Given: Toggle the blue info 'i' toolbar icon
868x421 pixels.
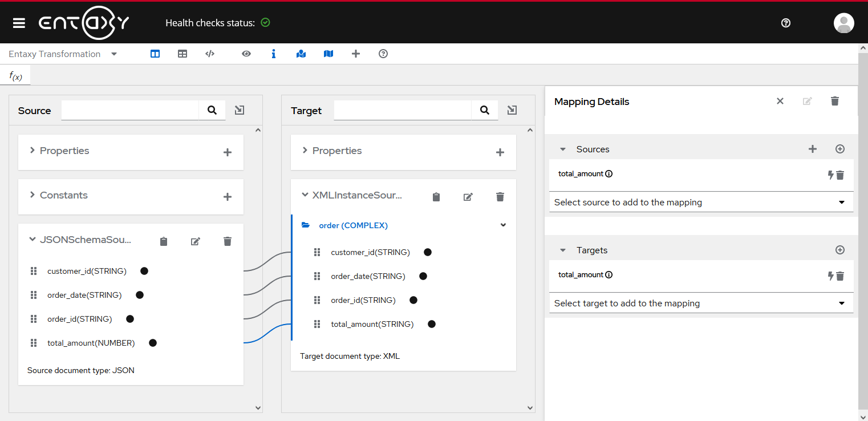Looking at the screenshot, I should (x=274, y=54).
